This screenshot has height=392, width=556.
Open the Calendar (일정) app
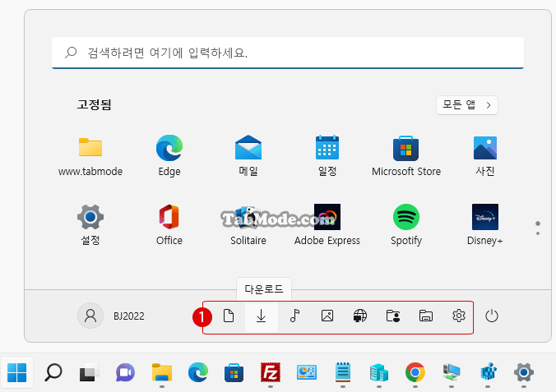[x=327, y=155]
